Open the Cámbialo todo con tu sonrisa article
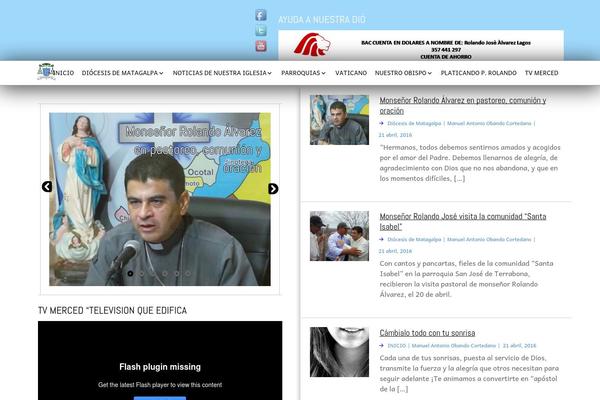 [x=427, y=333]
